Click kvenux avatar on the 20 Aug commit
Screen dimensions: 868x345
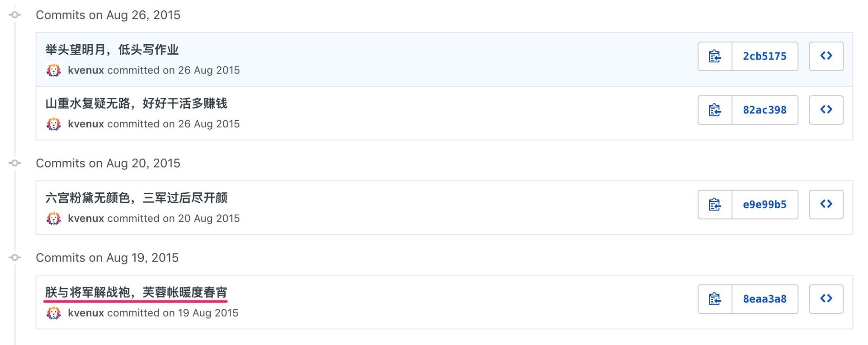54,219
